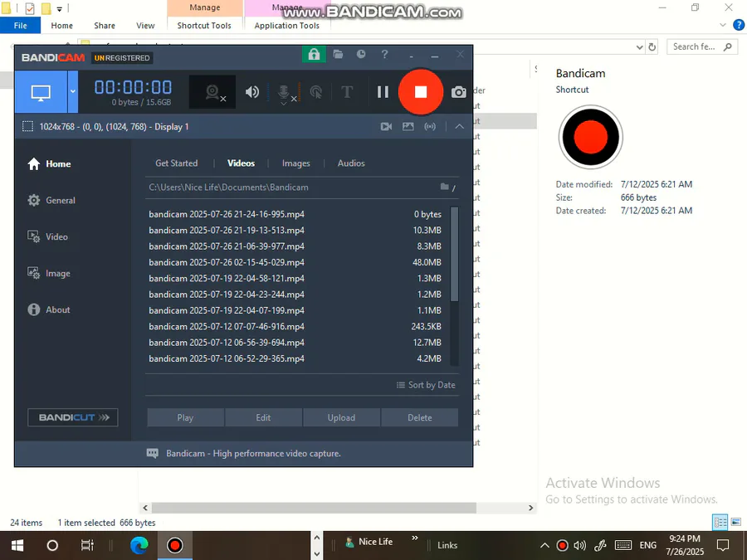Click the video camera icon in the capture area bar
The width and height of the screenshot is (747, 560).
(386, 127)
